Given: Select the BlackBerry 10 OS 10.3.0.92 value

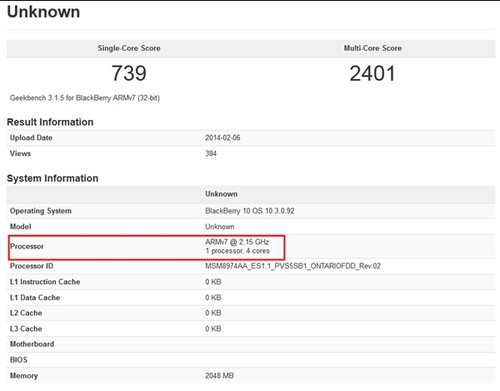Looking at the screenshot, I should coord(250,211).
